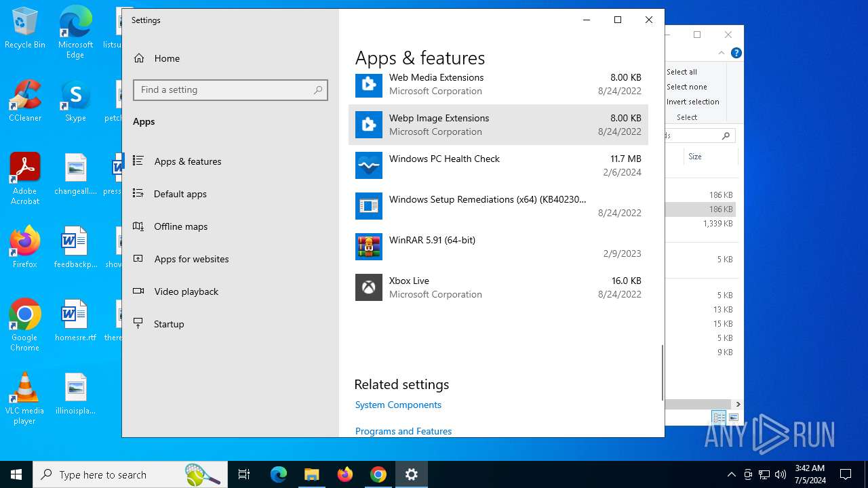The image size is (868, 488).
Task: Open the Microsoft Edge desktop shortcut
Action: pyautogui.click(x=75, y=33)
